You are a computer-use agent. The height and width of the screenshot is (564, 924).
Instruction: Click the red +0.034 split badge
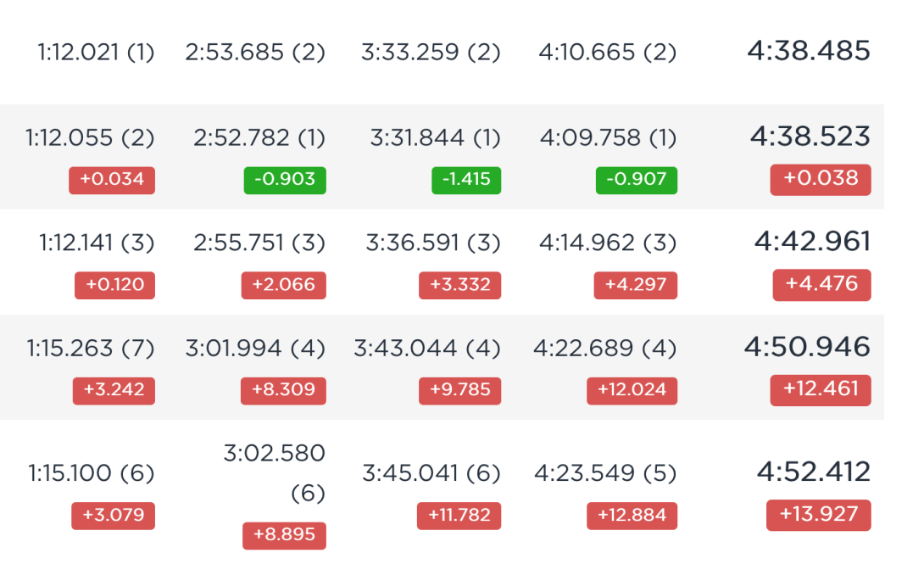(112, 180)
